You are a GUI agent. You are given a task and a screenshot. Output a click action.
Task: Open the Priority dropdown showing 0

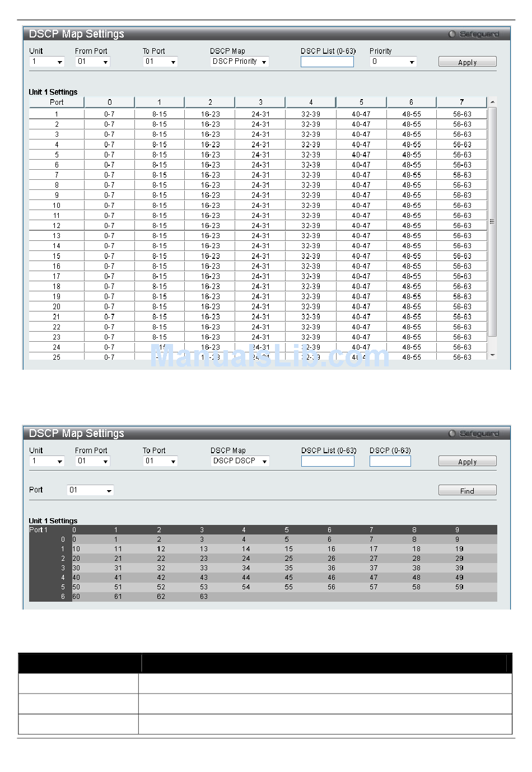pyautogui.click(x=393, y=62)
